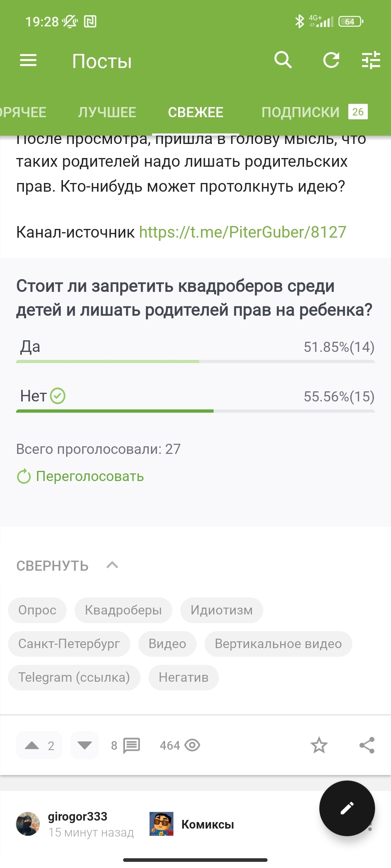This screenshot has height=868, width=391.
Task: Click Переголосовать to revote in poll
Action: click(x=89, y=476)
